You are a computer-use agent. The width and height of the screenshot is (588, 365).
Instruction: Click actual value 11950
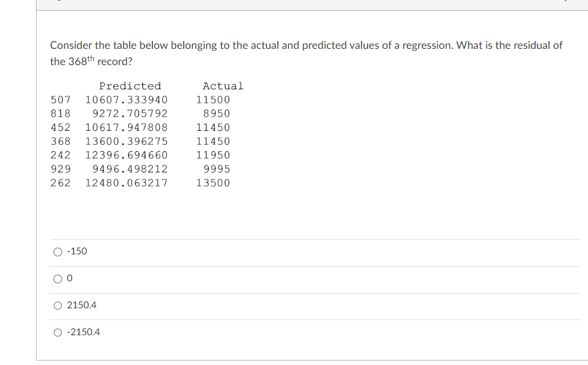[213, 155]
